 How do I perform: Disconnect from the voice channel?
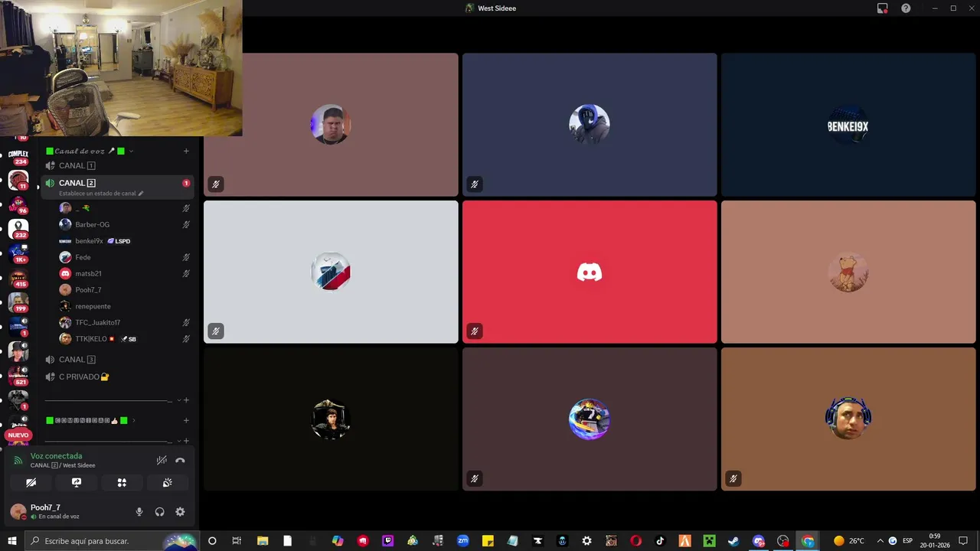click(x=180, y=461)
